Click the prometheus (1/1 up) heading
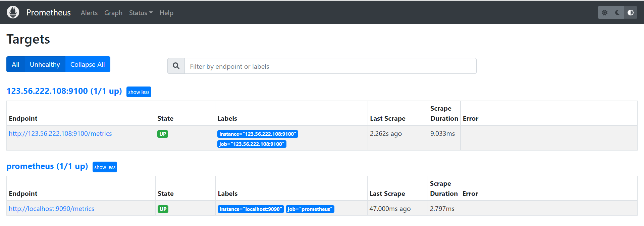The width and height of the screenshot is (644, 226). tap(47, 166)
